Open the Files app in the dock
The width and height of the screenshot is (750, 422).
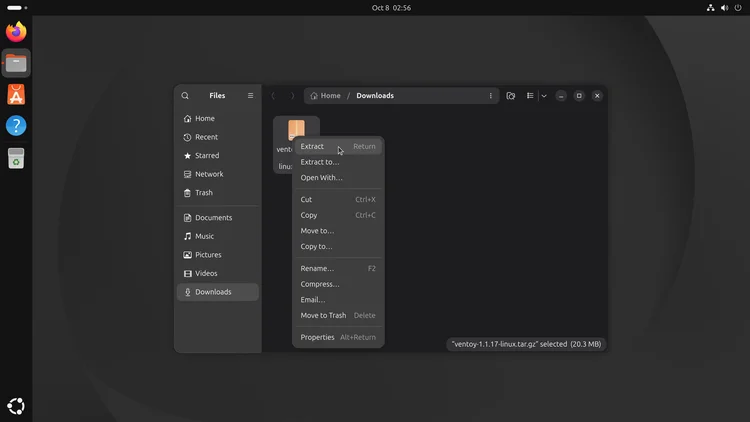pos(16,63)
